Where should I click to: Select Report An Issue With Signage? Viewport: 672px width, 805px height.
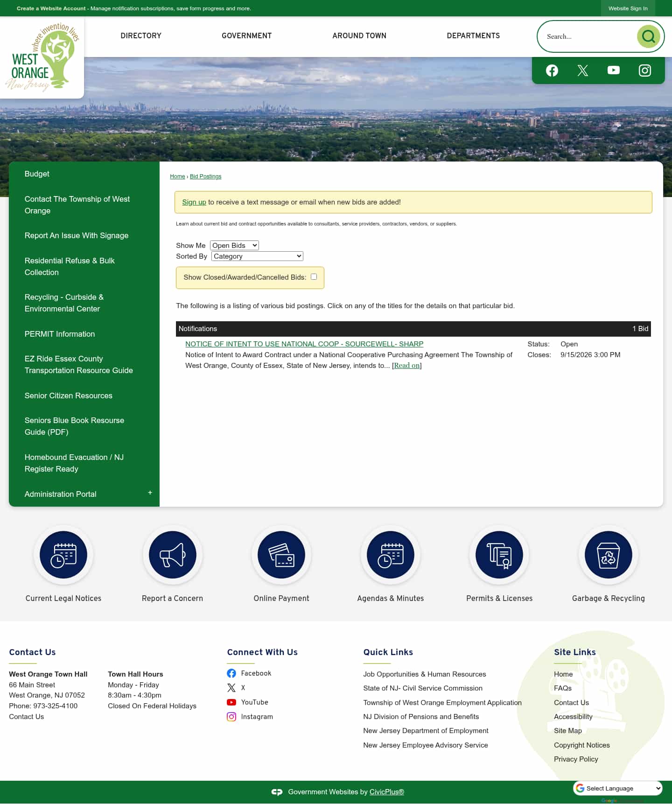tap(77, 235)
